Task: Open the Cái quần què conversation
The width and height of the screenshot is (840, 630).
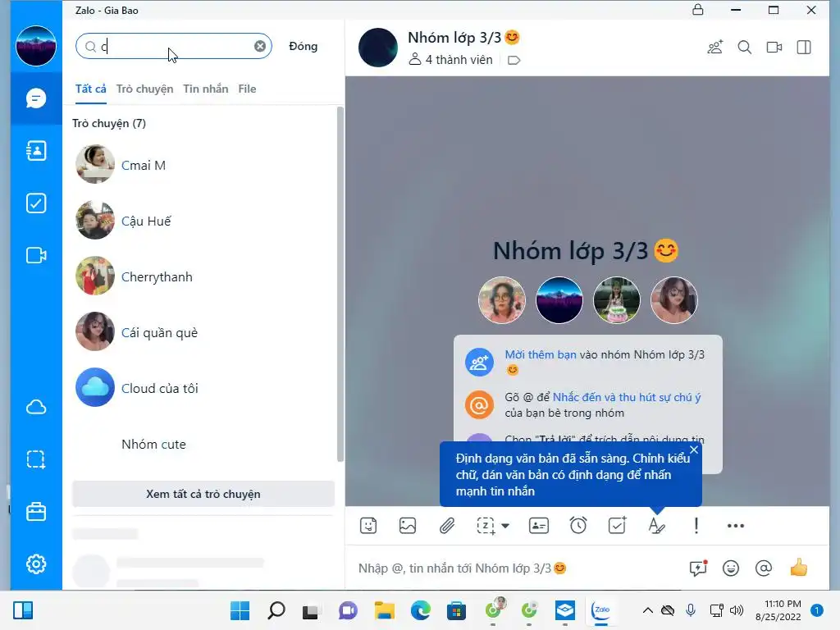Action: (x=203, y=332)
